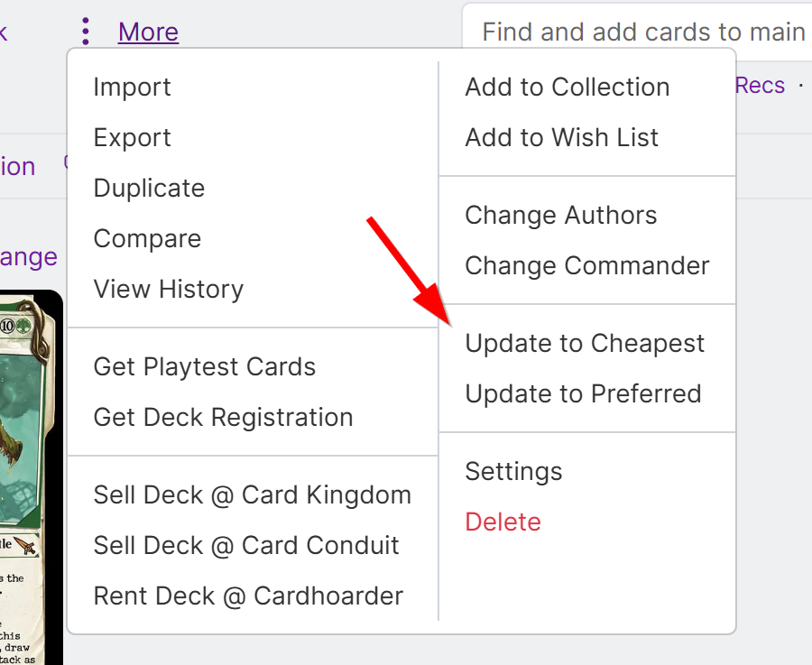
Task: Select View History option
Action: pos(169,290)
